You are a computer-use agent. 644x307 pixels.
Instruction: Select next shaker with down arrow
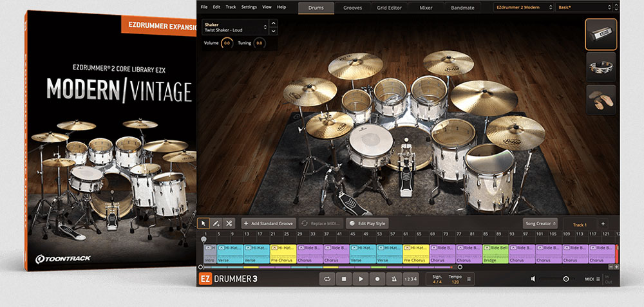[274, 31]
